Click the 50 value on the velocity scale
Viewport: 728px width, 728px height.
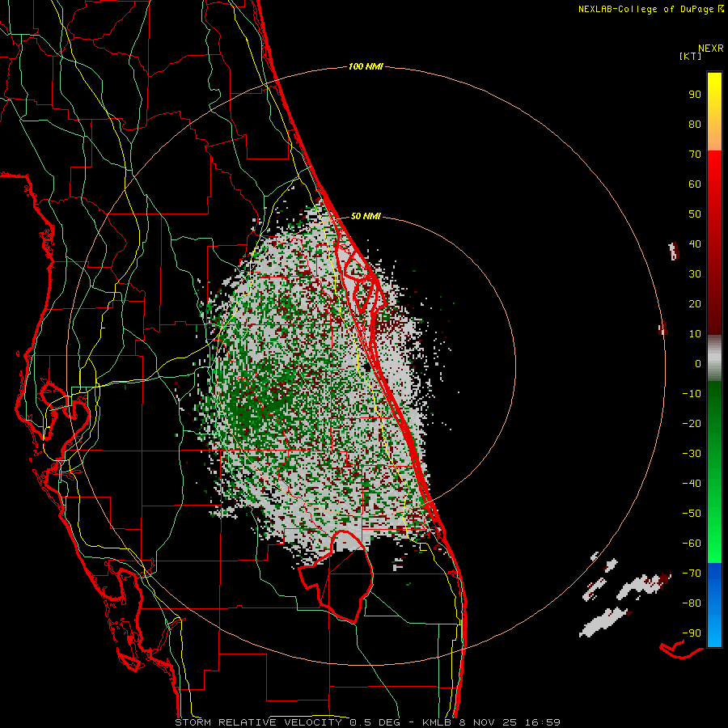(695, 214)
